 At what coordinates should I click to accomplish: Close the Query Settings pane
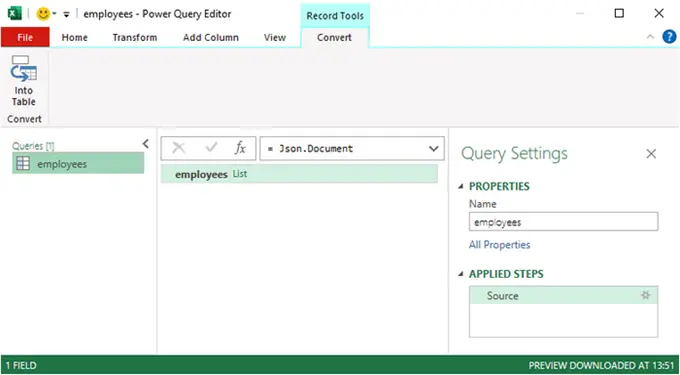(x=651, y=153)
